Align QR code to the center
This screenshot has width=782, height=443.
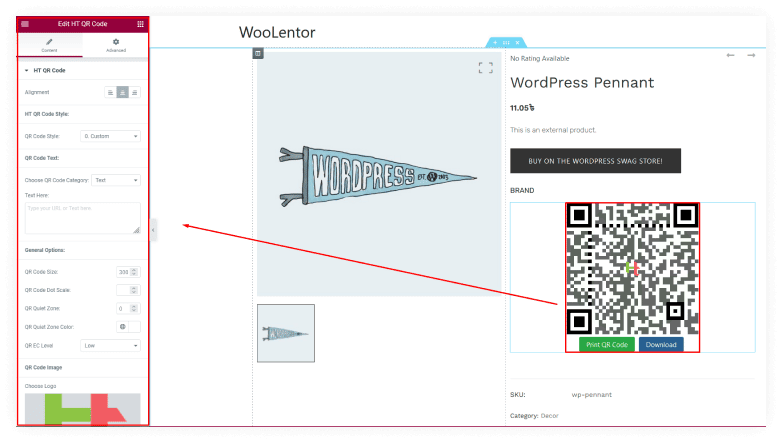[x=123, y=92]
